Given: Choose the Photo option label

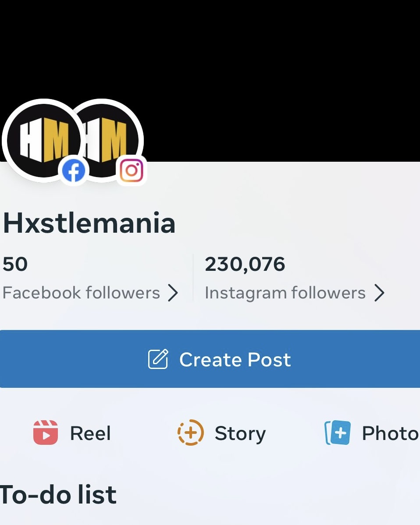Looking at the screenshot, I should pyautogui.click(x=390, y=433).
